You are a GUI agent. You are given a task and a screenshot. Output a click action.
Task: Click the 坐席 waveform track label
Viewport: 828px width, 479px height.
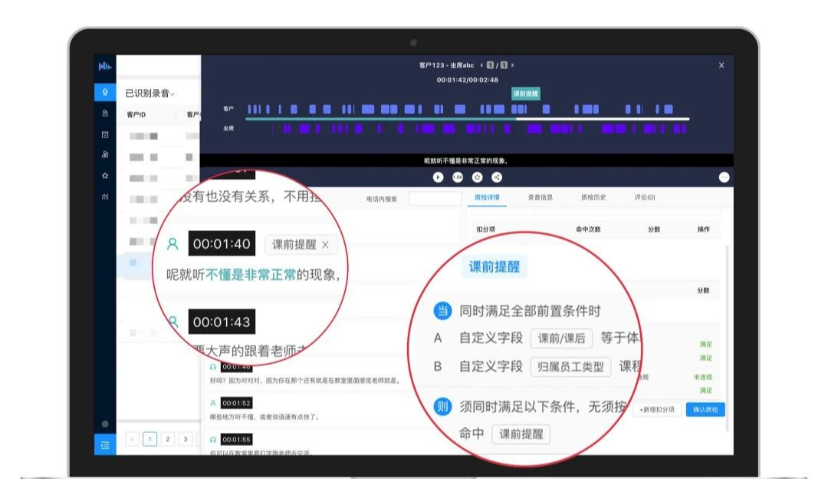pos(228,128)
